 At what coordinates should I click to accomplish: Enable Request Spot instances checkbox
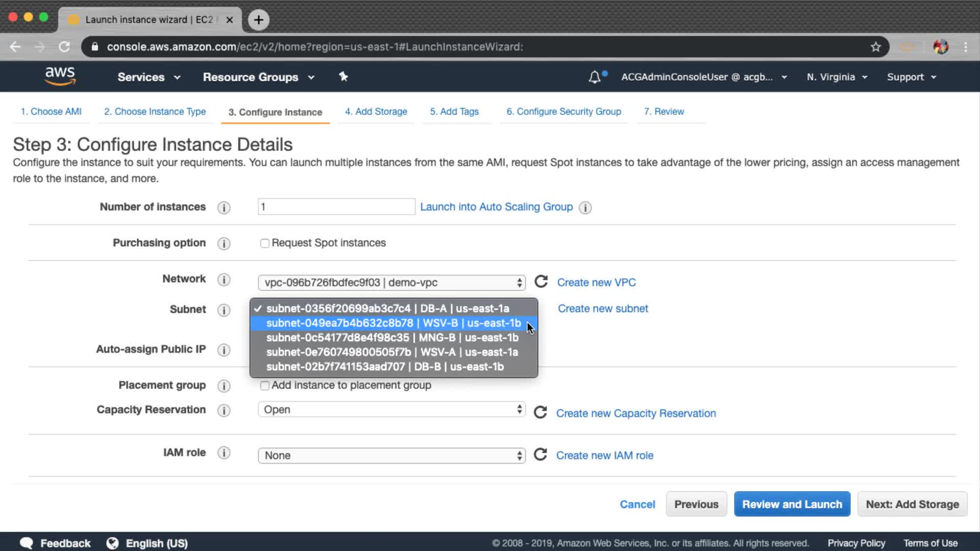tap(264, 243)
